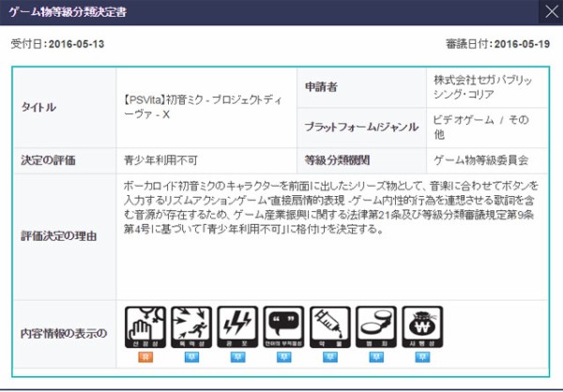Click the orange badge under the sexuality icon
The width and height of the screenshot is (563, 392).
coord(145,357)
